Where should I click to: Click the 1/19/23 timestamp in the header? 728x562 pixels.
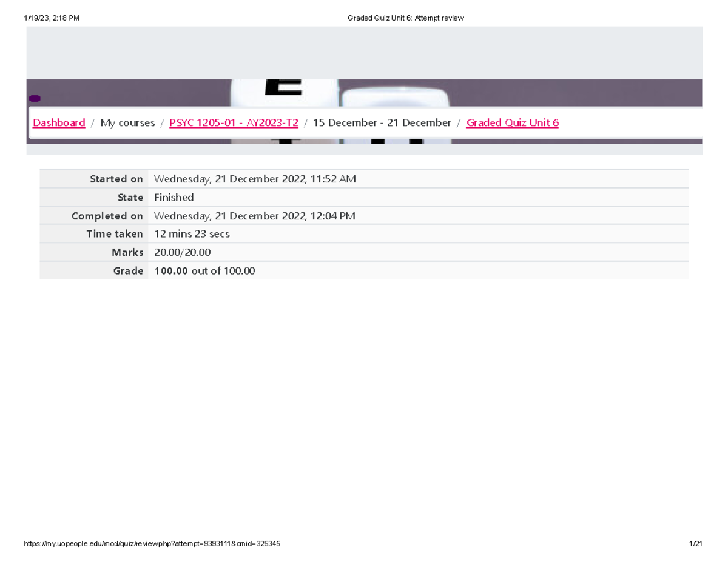coord(52,18)
